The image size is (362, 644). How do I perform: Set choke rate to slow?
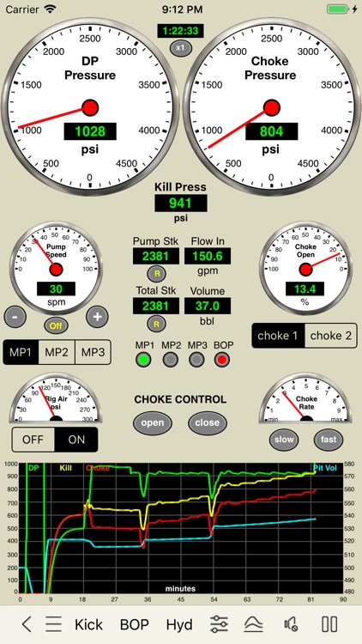284,440
